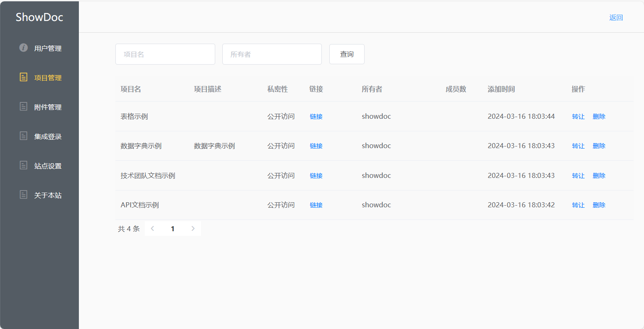The width and height of the screenshot is (644, 329).
Task: Click the 附件管理 sidebar icon
Action: (23, 107)
